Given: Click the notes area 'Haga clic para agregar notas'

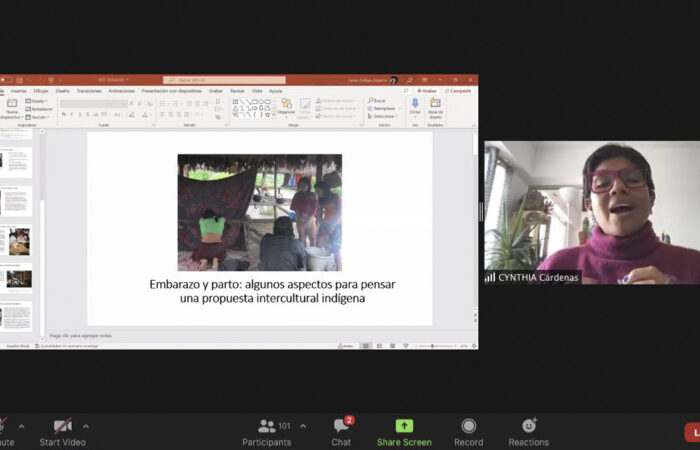Looking at the screenshot, I should 81,335.
